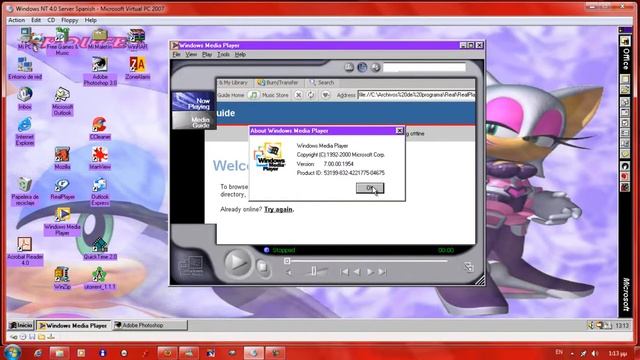Viewport: 640px width, 360px height.
Task: Select the CCleaner desktop icon
Action: point(100,128)
